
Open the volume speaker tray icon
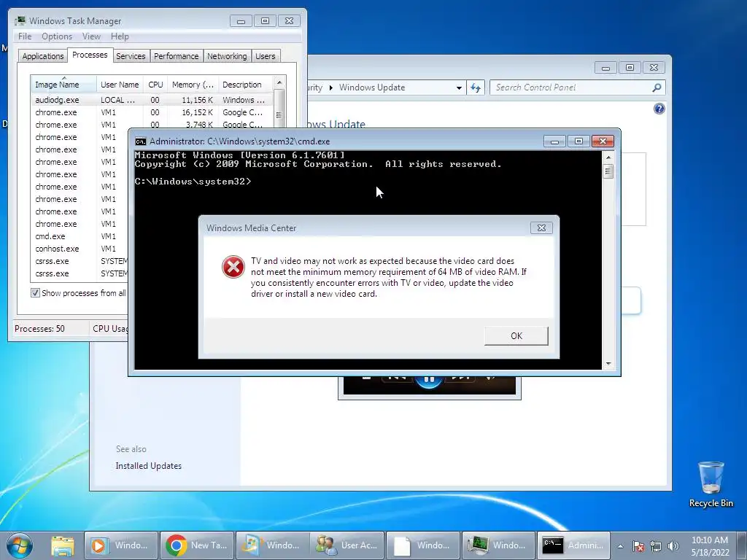[673, 546]
